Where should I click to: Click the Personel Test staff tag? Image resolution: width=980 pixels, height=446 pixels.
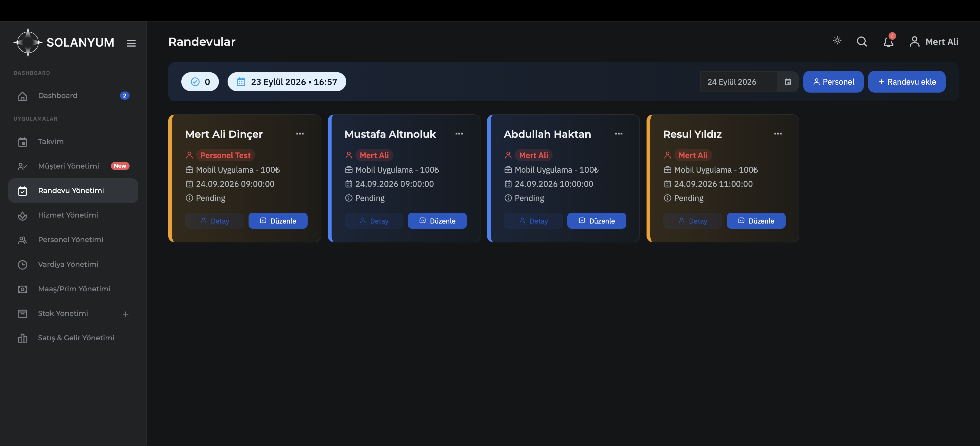tap(225, 155)
